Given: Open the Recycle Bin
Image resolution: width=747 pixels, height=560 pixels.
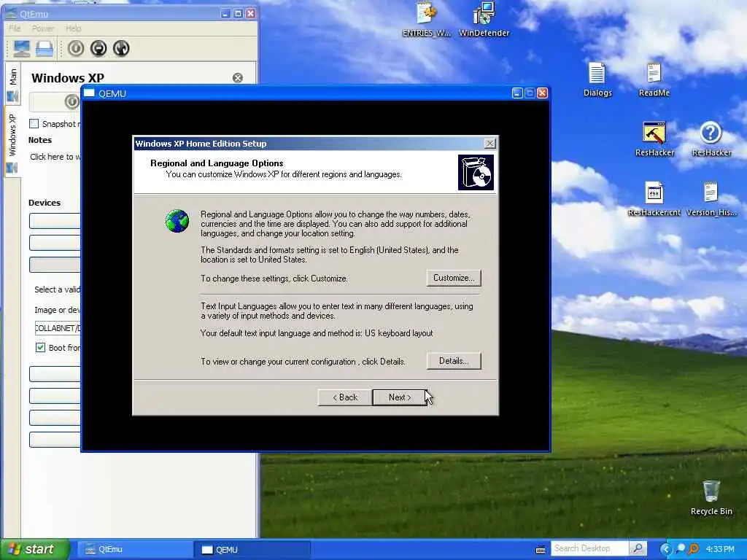Looking at the screenshot, I should point(711,497).
